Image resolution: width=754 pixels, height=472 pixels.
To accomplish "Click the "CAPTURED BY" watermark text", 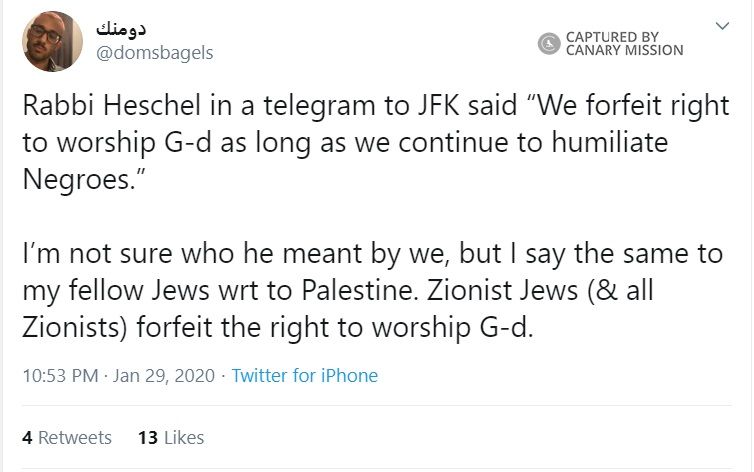I will pyautogui.click(x=612, y=37).
